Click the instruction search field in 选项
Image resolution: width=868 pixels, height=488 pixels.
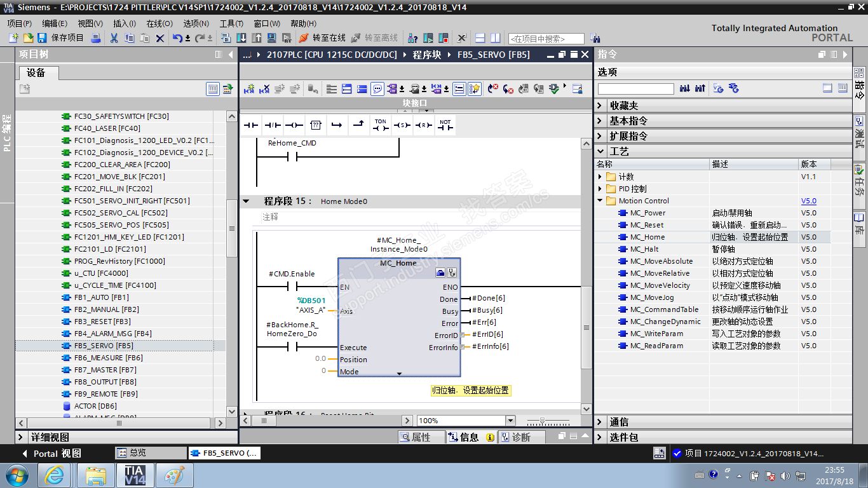635,89
